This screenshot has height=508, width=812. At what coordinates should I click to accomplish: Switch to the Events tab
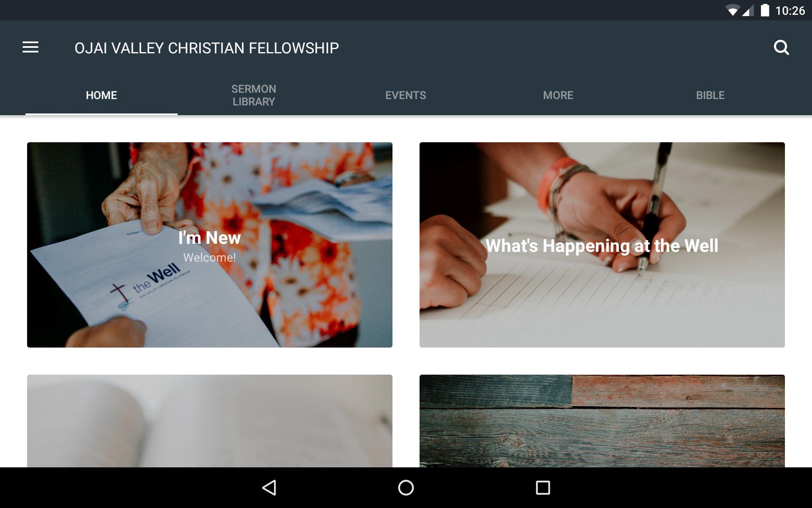[406, 95]
